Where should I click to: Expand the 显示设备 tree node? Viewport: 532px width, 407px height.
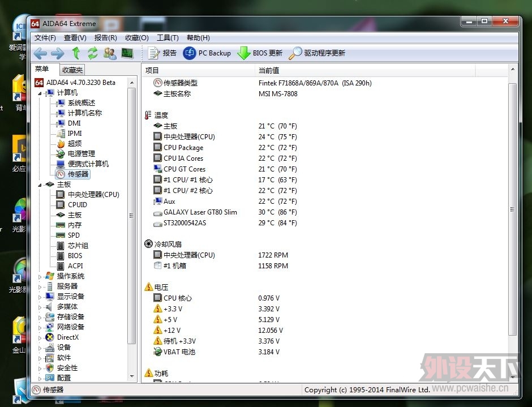[40, 297]
